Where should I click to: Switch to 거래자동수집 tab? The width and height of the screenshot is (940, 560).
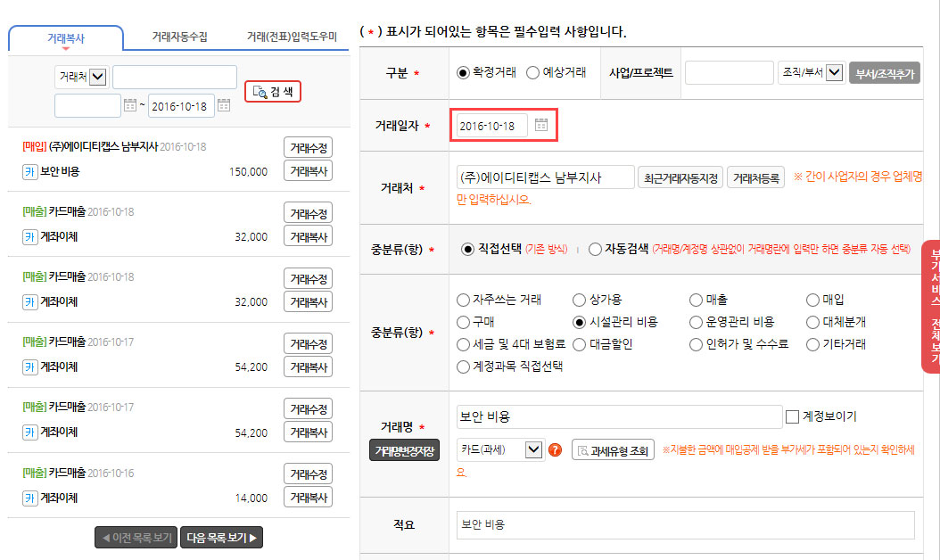click(x=179, y=37)
